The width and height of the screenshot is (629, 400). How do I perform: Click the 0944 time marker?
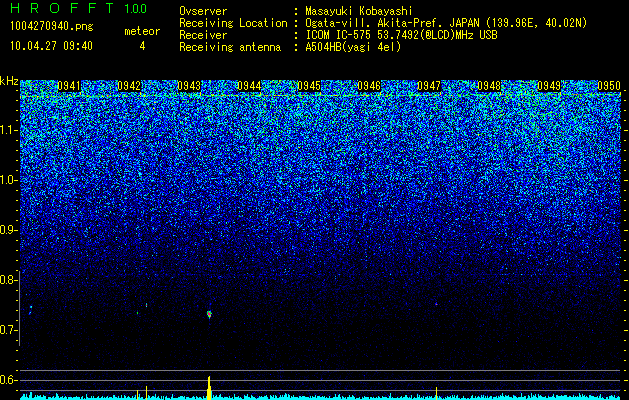tap(249, 86)
